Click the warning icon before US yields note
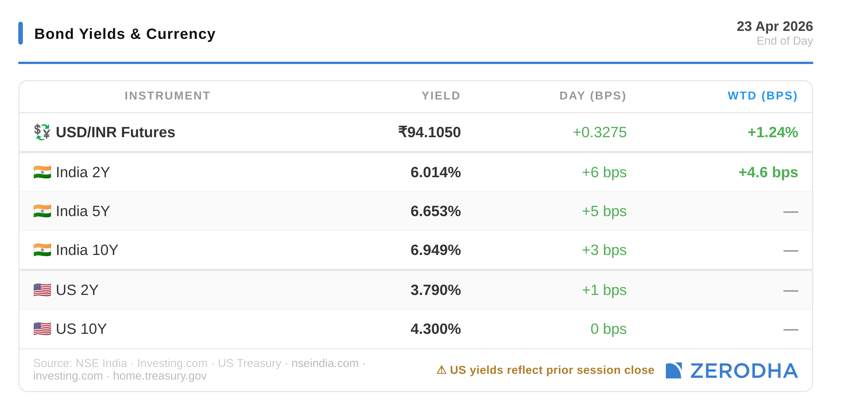Screen dimensions: 868x415 tap(441, 370)
